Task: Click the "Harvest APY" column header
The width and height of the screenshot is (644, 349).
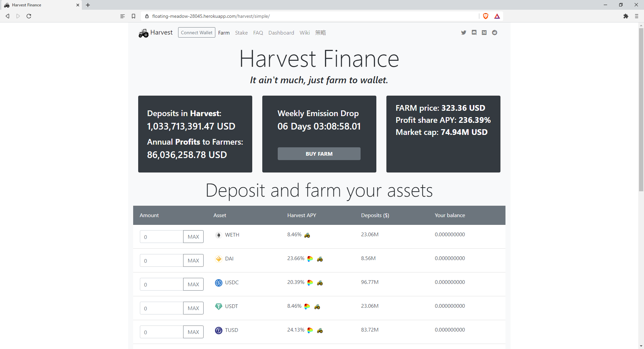Action: (x=302, y=215)
